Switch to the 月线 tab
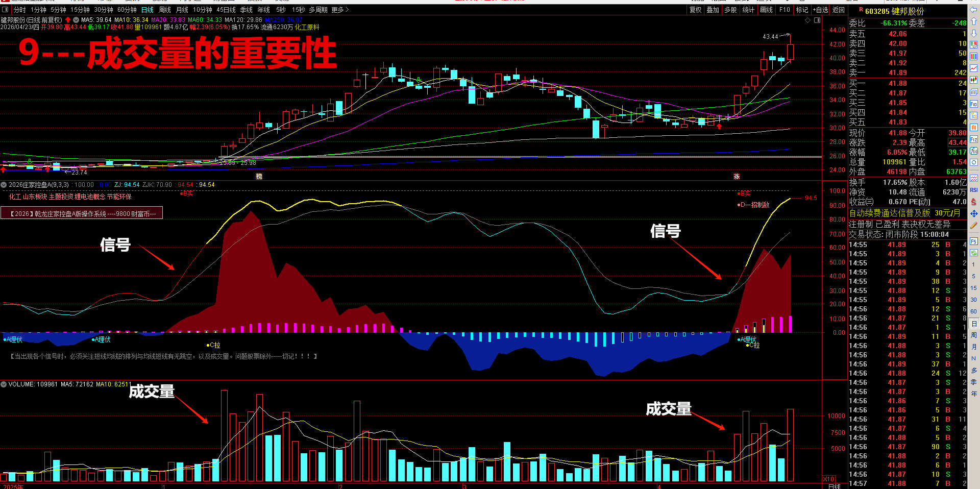 click(182, 10)
